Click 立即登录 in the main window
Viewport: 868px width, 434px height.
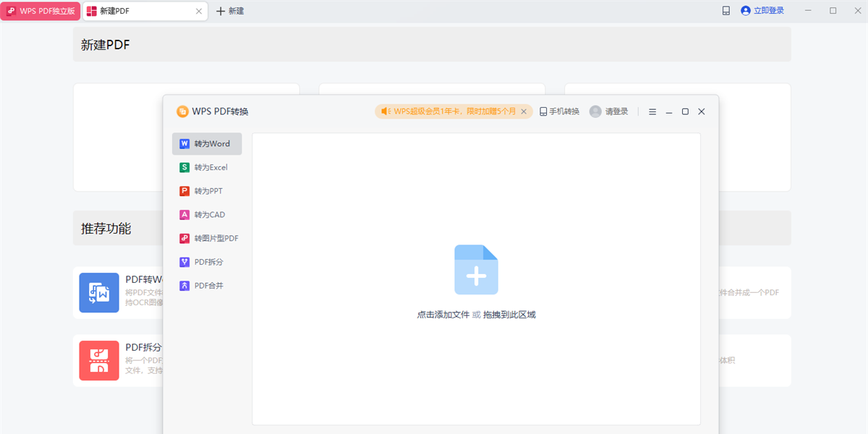coord(762,11)
